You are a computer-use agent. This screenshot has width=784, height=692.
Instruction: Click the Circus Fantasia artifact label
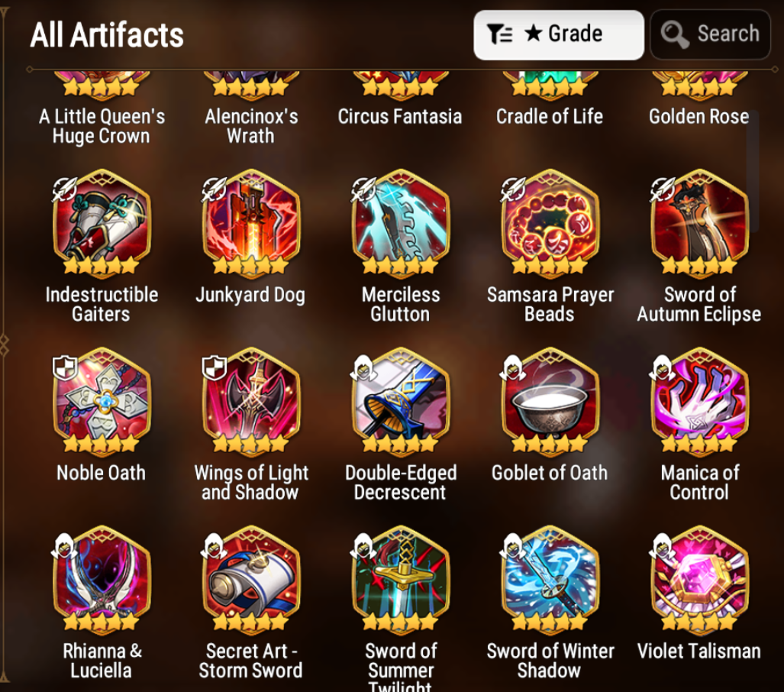tap(399, 116)
